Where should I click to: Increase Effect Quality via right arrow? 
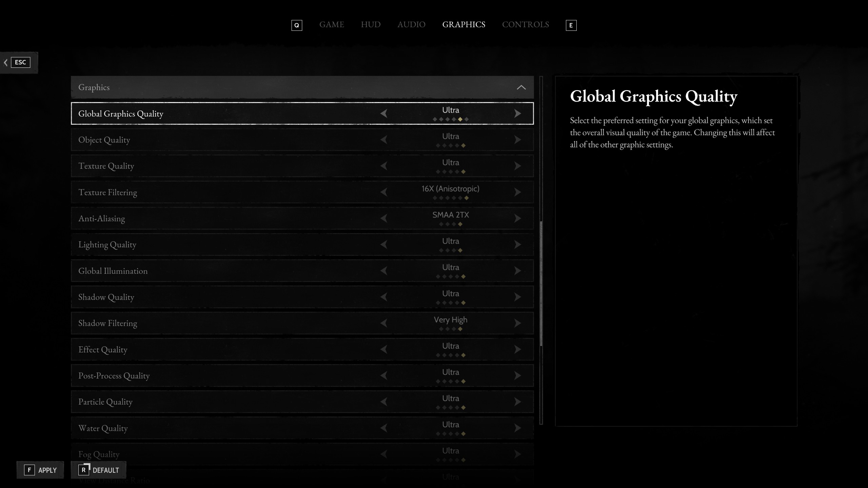click(517, 349)
